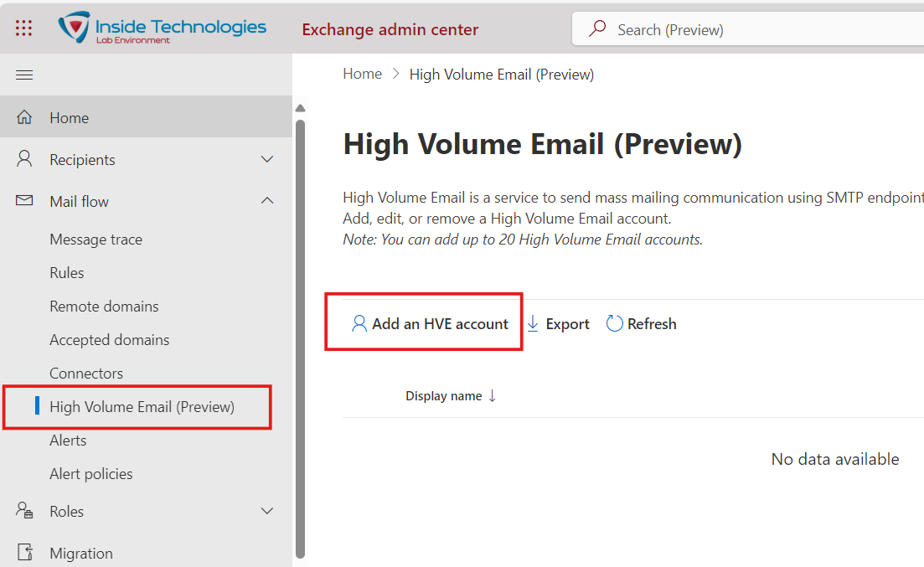Click Mail flow label in sidebar

[x=79, y=202]
